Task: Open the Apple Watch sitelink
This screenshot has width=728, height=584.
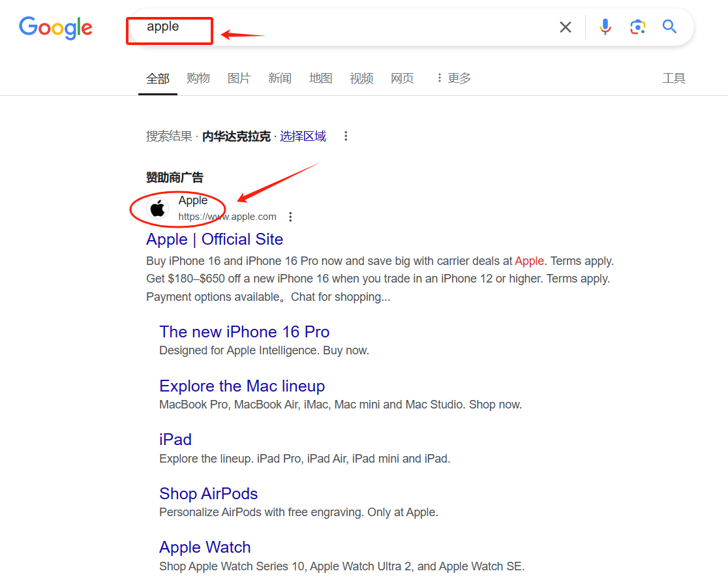Action: point(205,547)
